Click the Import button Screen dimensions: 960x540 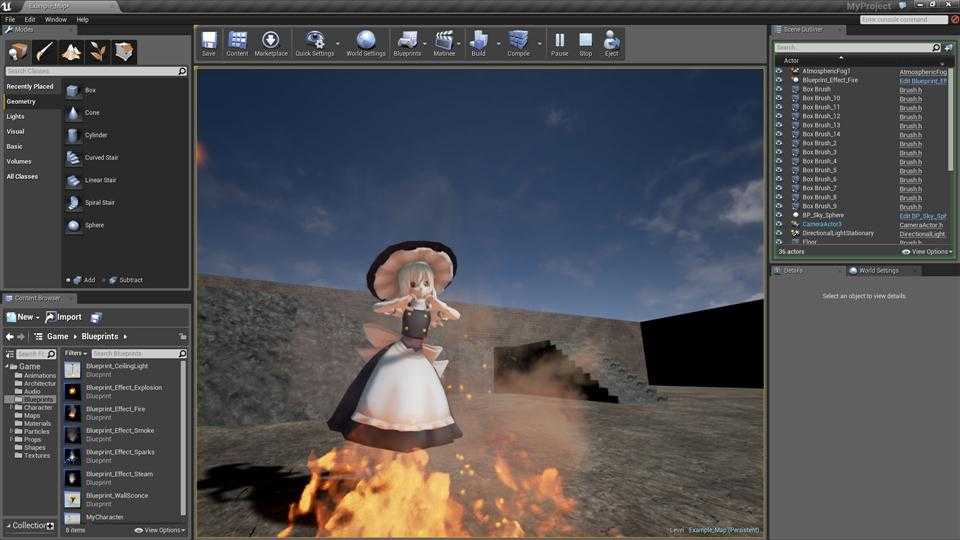pyautogui.click(x=64, y=317)
